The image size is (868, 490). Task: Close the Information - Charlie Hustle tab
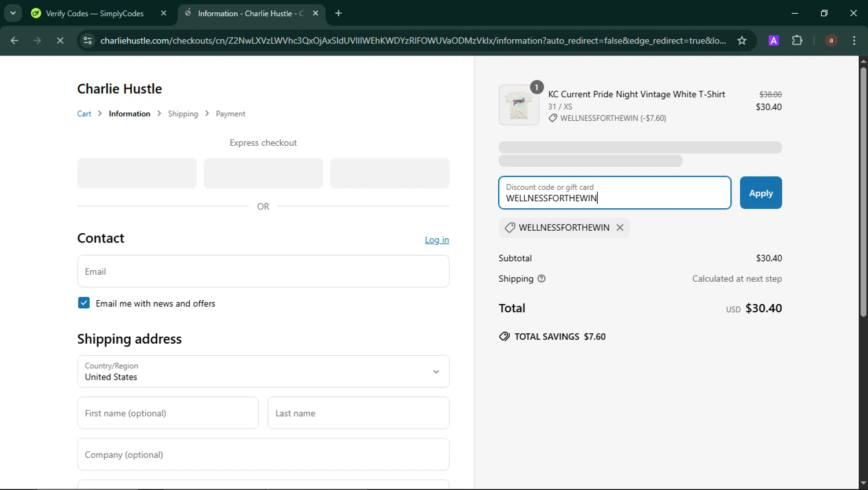pos(315,13)
